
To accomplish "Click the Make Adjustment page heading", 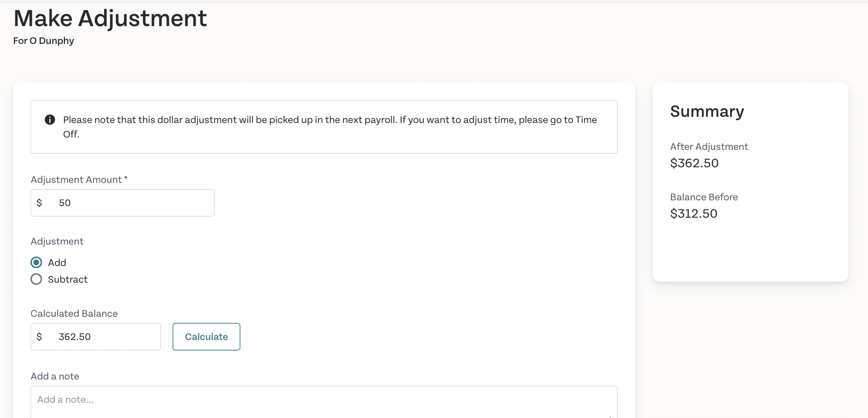I will [110, 18].
